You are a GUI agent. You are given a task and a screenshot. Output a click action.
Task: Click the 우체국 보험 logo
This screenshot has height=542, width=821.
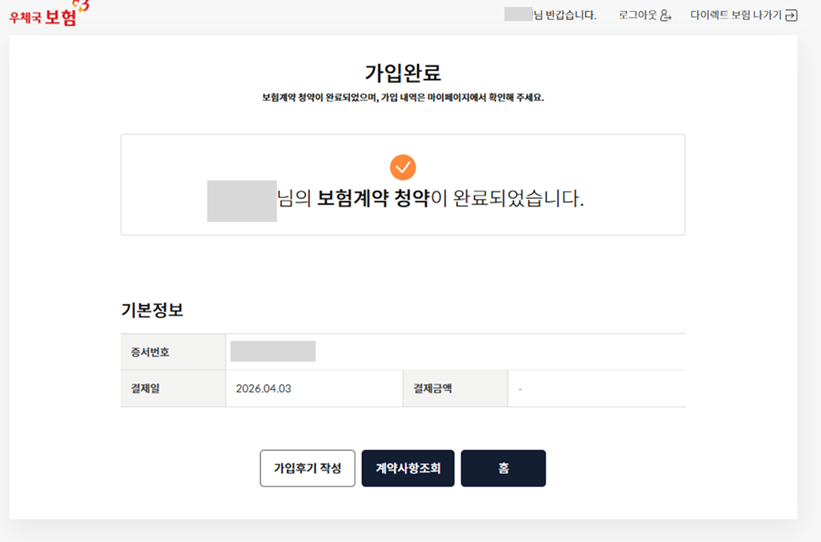[49, 14]
